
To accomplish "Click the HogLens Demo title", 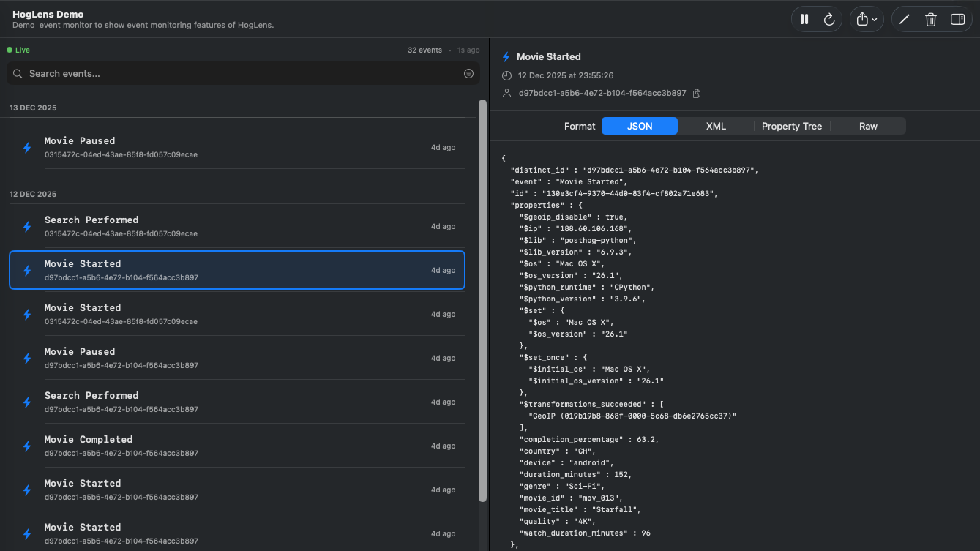I will [48, 14].
